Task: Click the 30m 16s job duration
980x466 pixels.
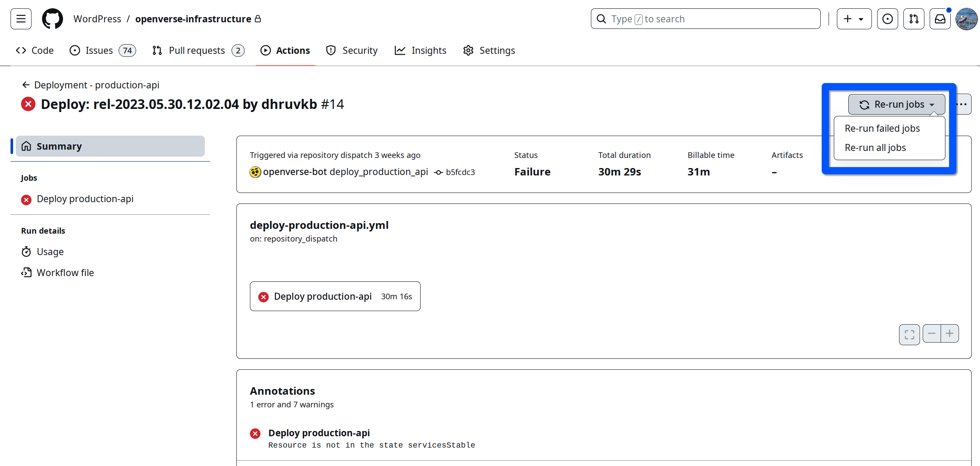Action: [x=397, y=296]
